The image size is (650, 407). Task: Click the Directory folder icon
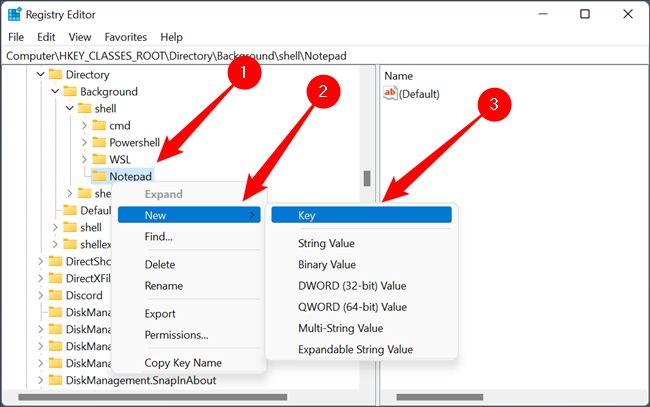click(x=55, y=74)
